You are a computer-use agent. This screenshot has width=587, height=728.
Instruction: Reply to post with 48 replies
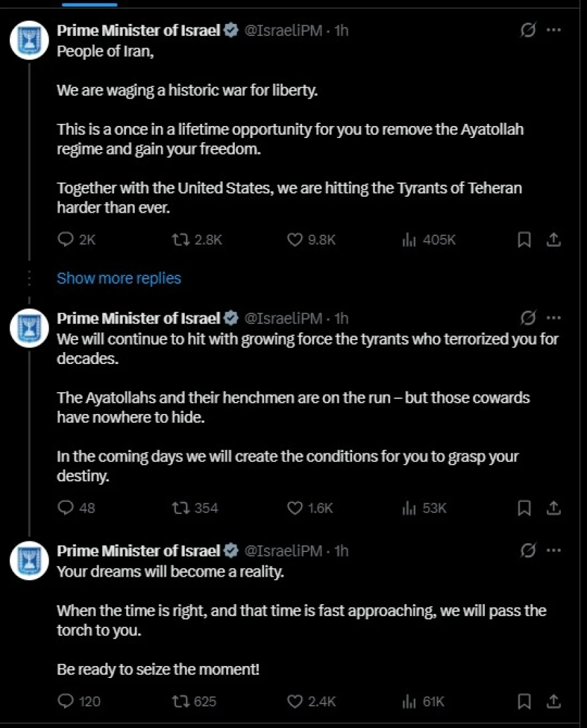66,508
